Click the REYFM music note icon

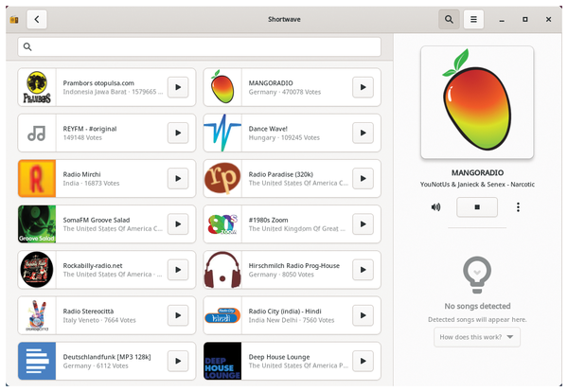coord(37,133)
